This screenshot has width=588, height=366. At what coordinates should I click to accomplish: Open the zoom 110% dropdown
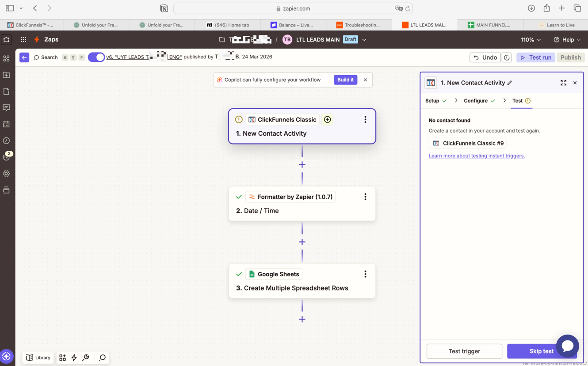[531, 40]
